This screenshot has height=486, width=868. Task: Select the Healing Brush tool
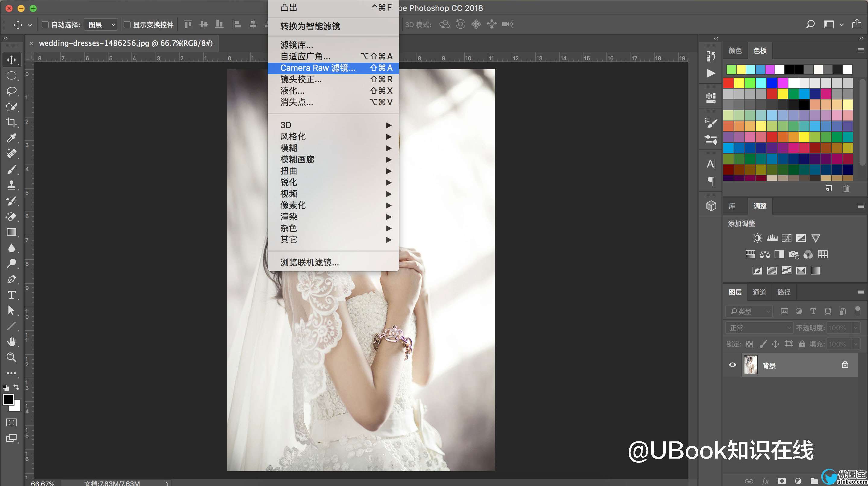11,154
